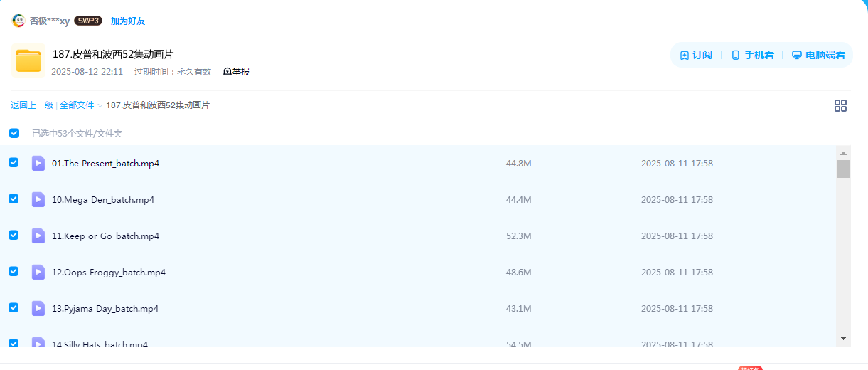868x370 pixels.
Task: Click the yellow shared folder icon
Action: click(x=28, y=60)
